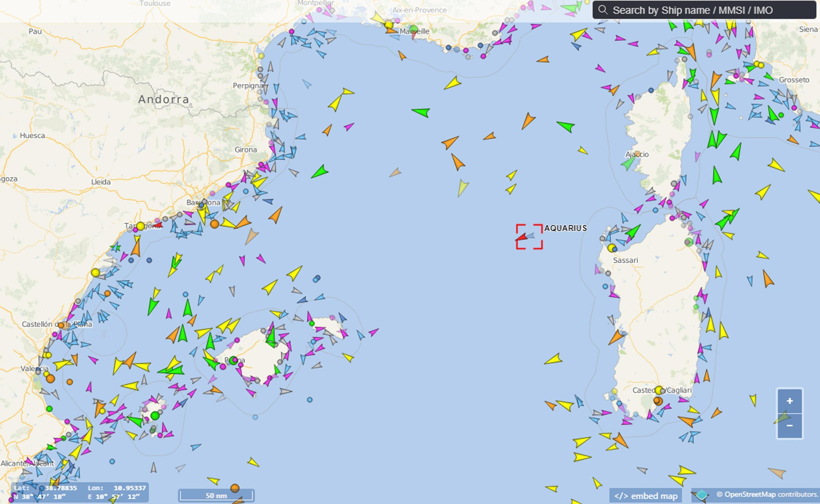This screenshot has width=820, height=504.
Task: Click the Sassari city label
Action: pos(625,260)
